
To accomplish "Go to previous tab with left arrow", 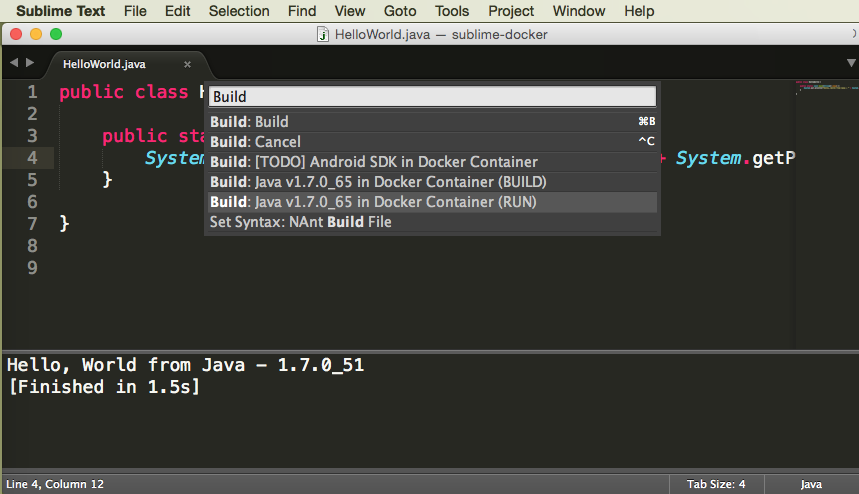I will point(14,62).
